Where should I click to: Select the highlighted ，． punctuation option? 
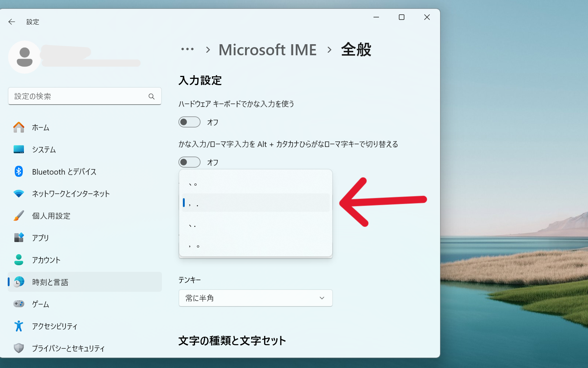pyautogui.click(x=256, y=203)
